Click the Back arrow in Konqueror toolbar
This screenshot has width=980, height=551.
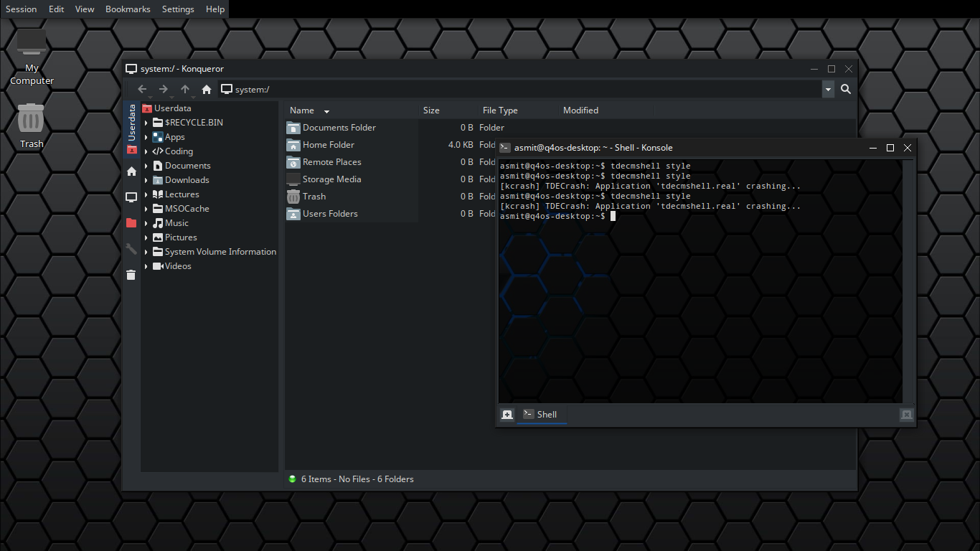point(142,89)
